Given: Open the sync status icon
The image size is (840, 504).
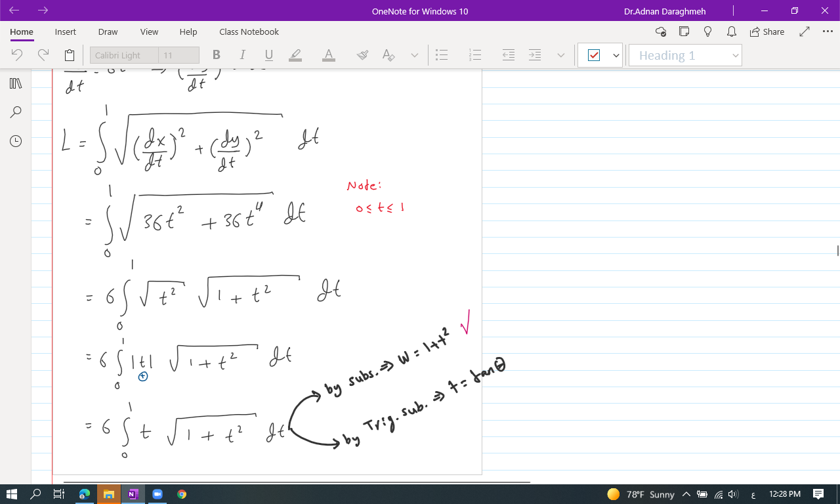Looking at the screenshot, I should [x=661, y=31].
